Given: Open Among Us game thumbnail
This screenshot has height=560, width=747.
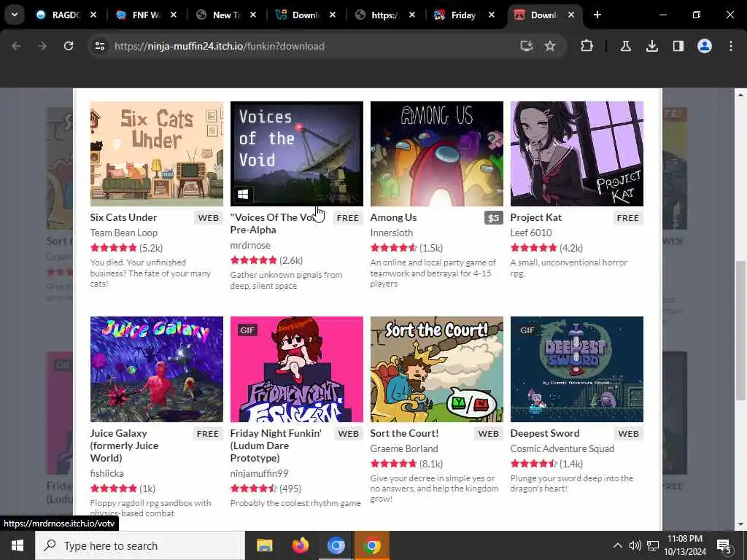Looking at the screenshot, I should [436, 153].
